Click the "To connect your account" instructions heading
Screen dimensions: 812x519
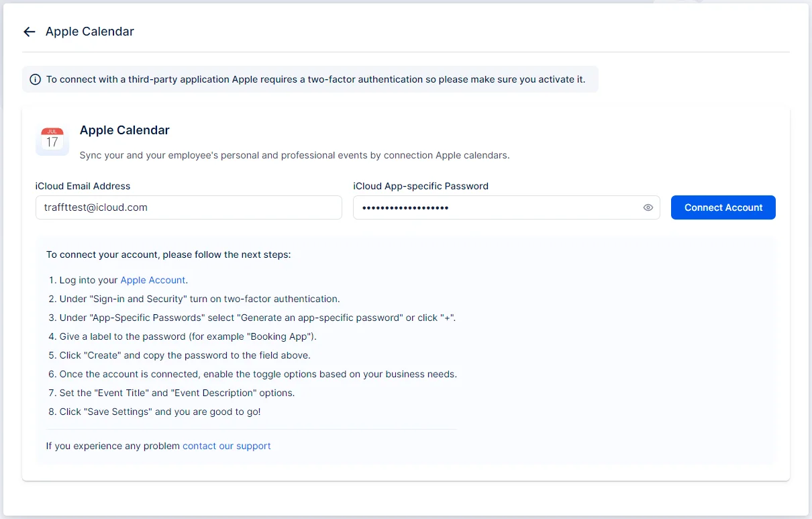pos(168,255)
